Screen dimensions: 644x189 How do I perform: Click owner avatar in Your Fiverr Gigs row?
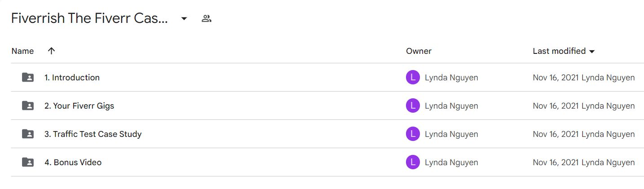click(413, 106)
